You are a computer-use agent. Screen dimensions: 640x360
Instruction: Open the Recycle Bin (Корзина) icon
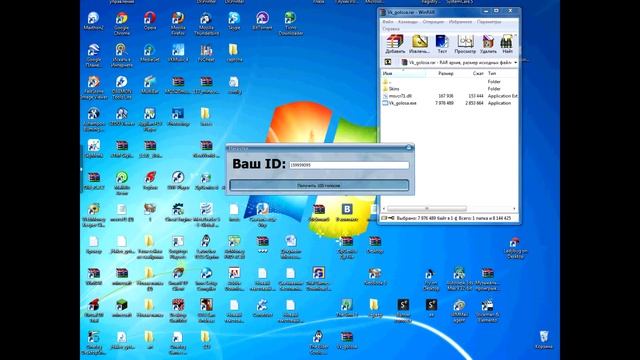tap(544, 340)
